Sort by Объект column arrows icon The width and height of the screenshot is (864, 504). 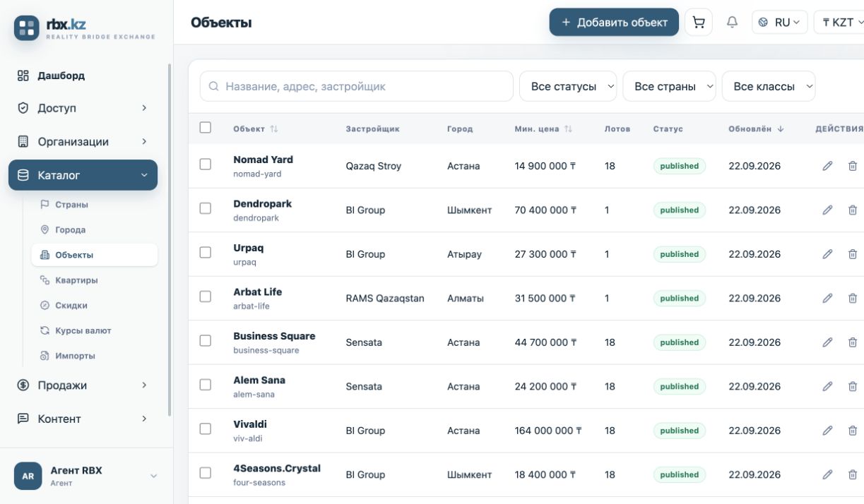[274, 129]
